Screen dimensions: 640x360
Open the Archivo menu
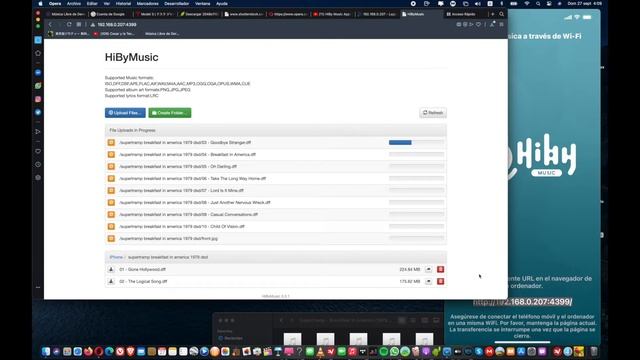[x=74, y=4]
